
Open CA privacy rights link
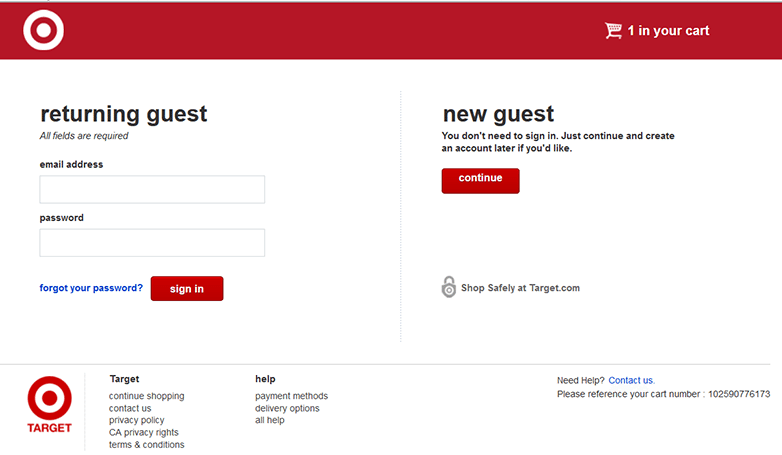pyautogui.click(x=144, y=432)
